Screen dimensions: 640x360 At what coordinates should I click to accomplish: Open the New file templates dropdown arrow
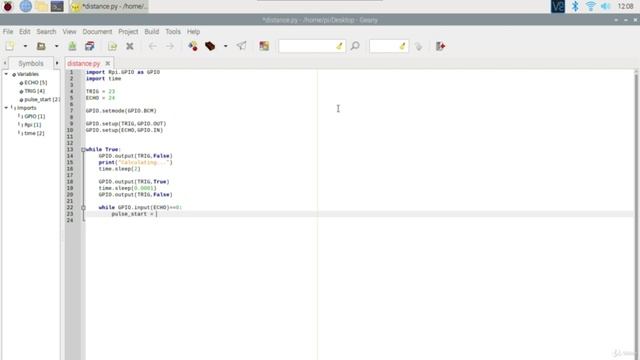click(25, 46)
